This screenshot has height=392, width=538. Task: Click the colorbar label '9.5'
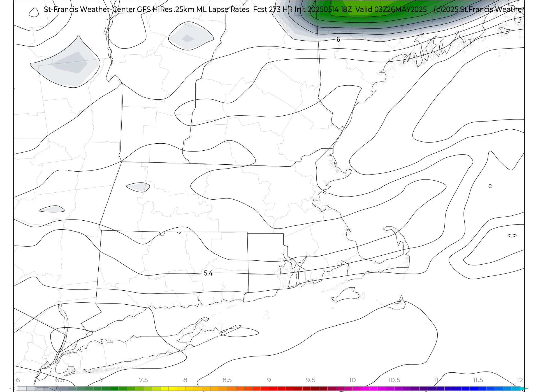pyautogui.click(x=311, y=380)
